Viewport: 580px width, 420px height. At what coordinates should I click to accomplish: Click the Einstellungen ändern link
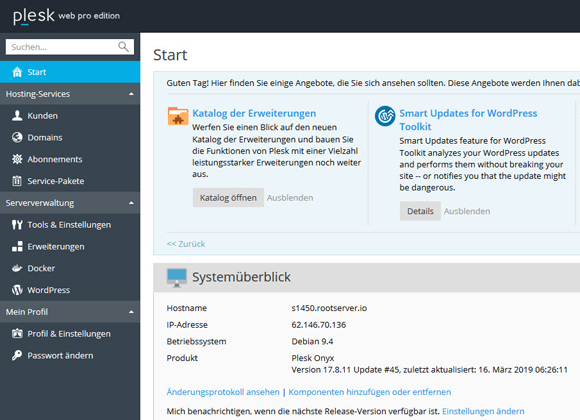click(x=483, y=411)
